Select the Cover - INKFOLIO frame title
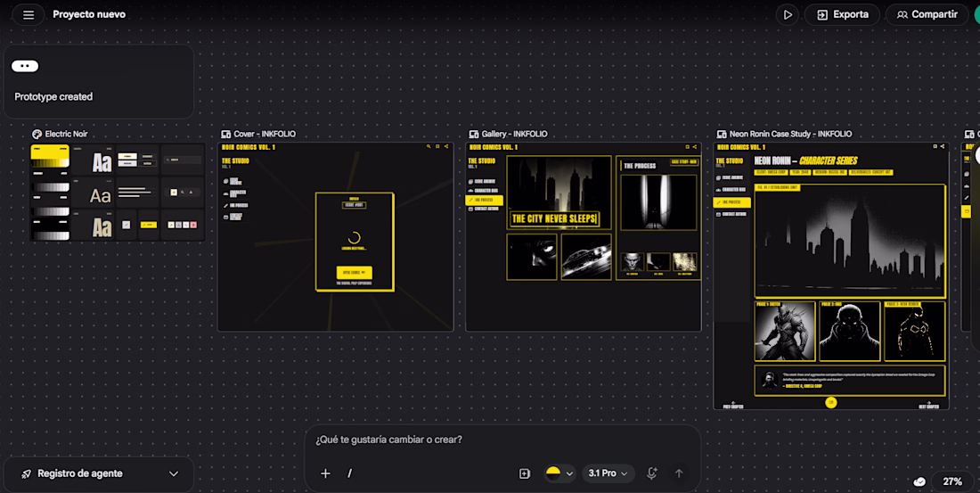This screenshot has height=493, width=980. (265, 134)
